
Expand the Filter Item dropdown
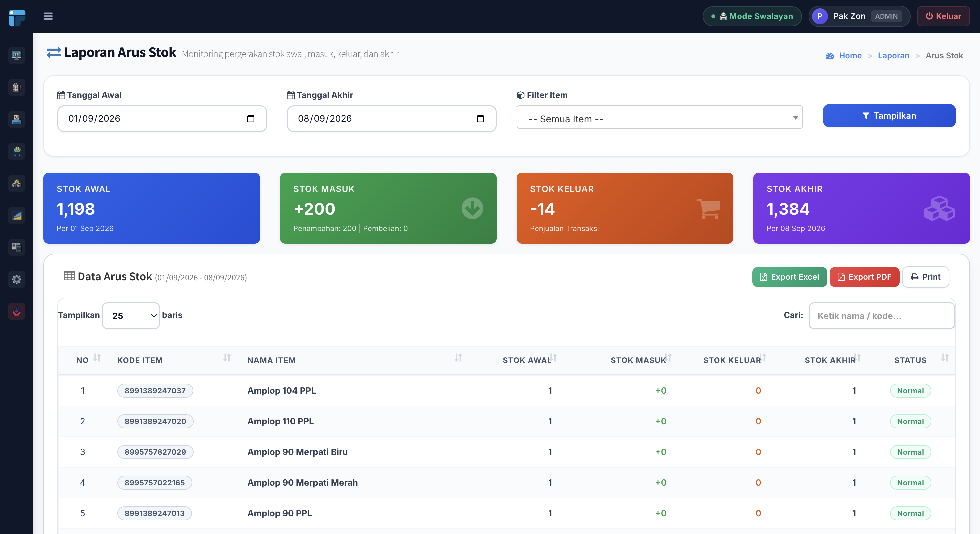(x=659, y=118)
